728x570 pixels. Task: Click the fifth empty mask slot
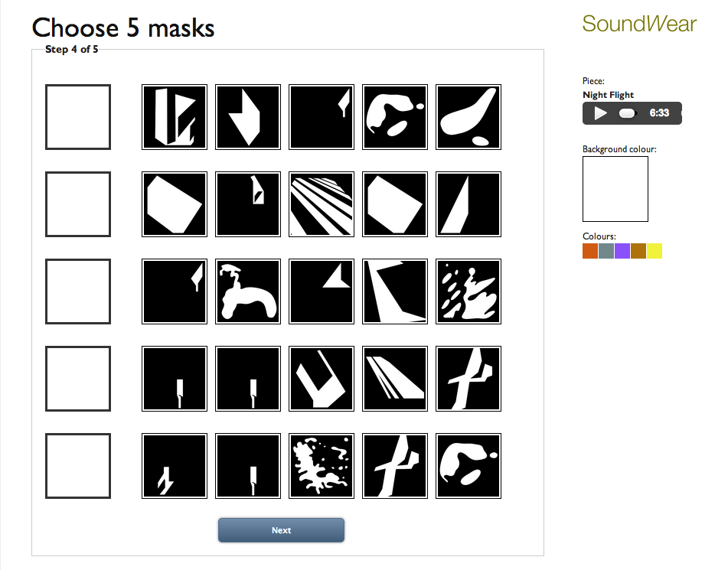coord(78,466)
